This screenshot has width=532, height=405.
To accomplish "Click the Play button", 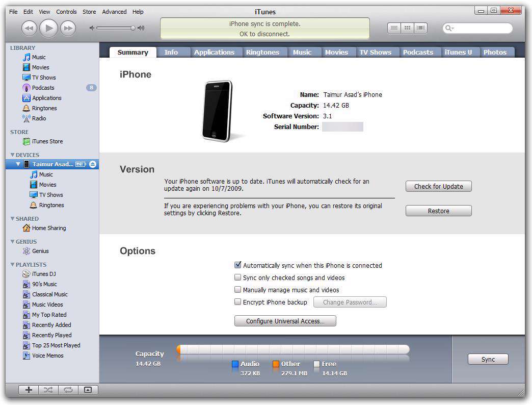I will pos(48,28).
